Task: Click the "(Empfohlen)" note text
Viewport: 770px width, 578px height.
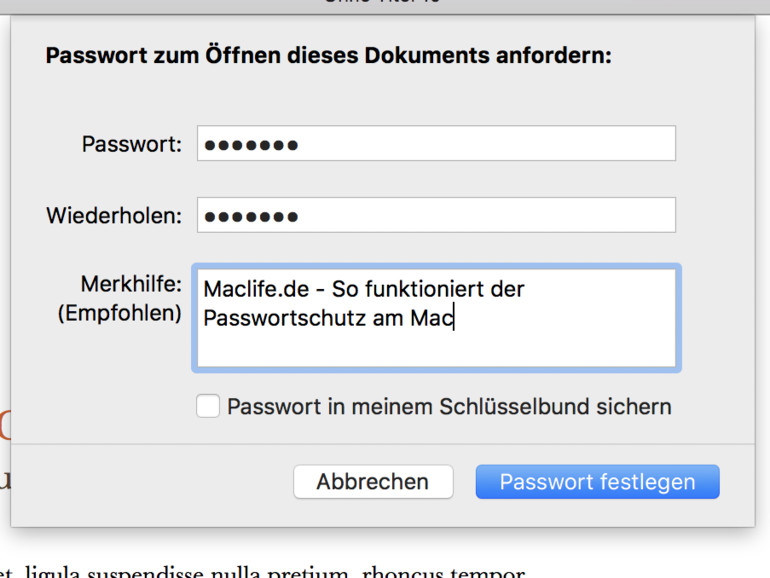Action: pyautogui.click(x=120, y=313)
